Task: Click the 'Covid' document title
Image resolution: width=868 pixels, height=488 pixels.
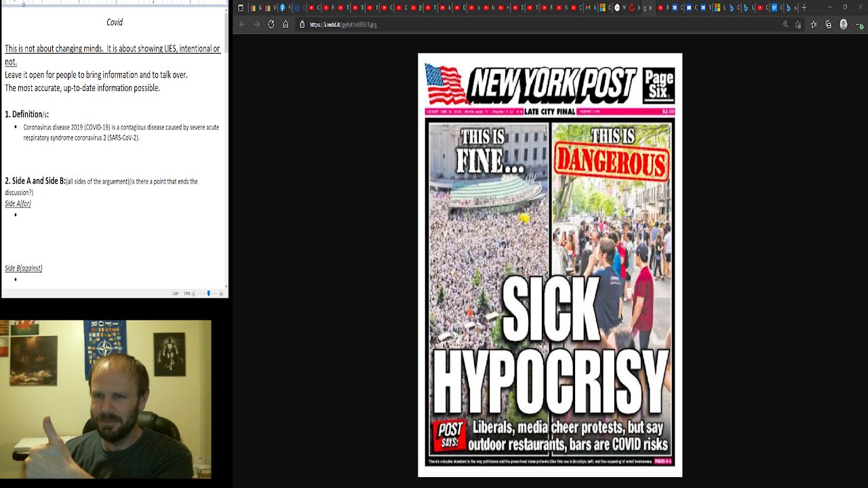Action: point(115,22)
